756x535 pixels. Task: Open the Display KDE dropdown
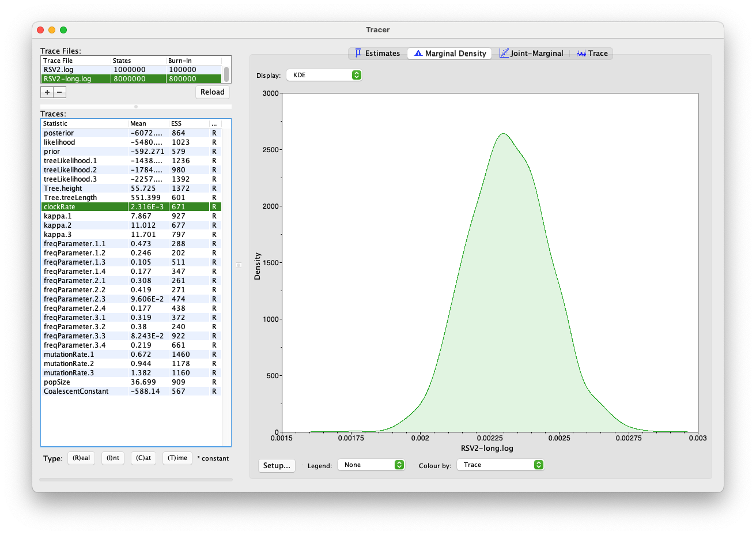tap(324, 75)
